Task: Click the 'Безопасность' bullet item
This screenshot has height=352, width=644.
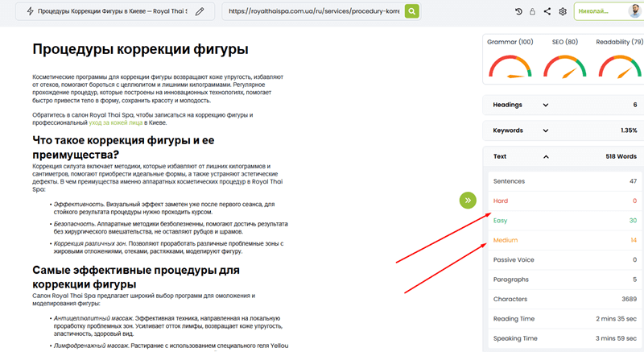Action: (x=171, y=228)
